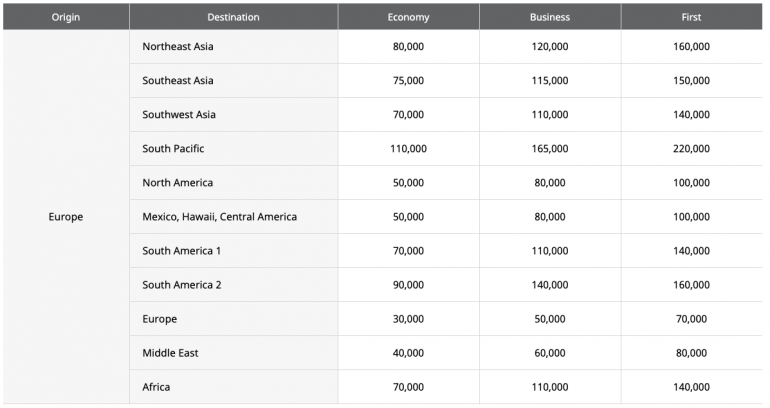Screen dimensions: 770x408
Task: Click the Origin column header
Action: tap(66, 17)
